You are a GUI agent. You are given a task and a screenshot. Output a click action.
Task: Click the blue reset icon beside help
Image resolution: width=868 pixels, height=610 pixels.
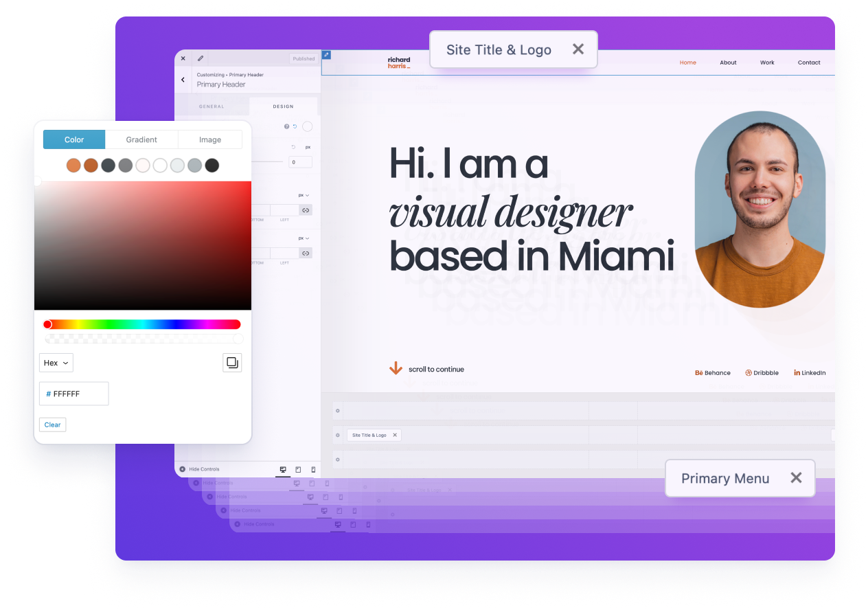pos(295,126)
